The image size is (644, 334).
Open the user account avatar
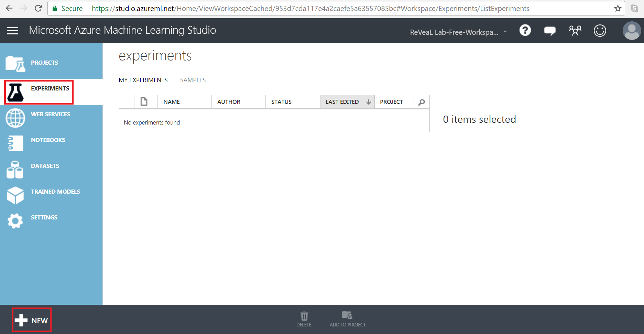[x=632, y=31]
